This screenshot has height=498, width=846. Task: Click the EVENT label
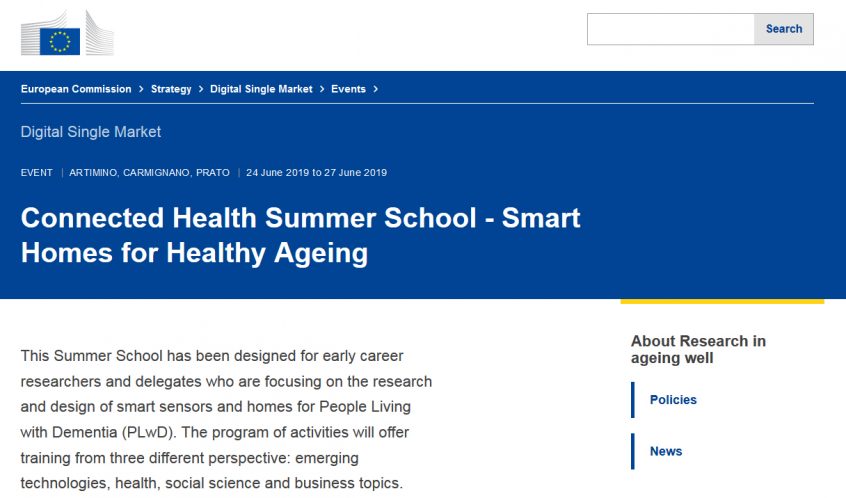[37, 173]
